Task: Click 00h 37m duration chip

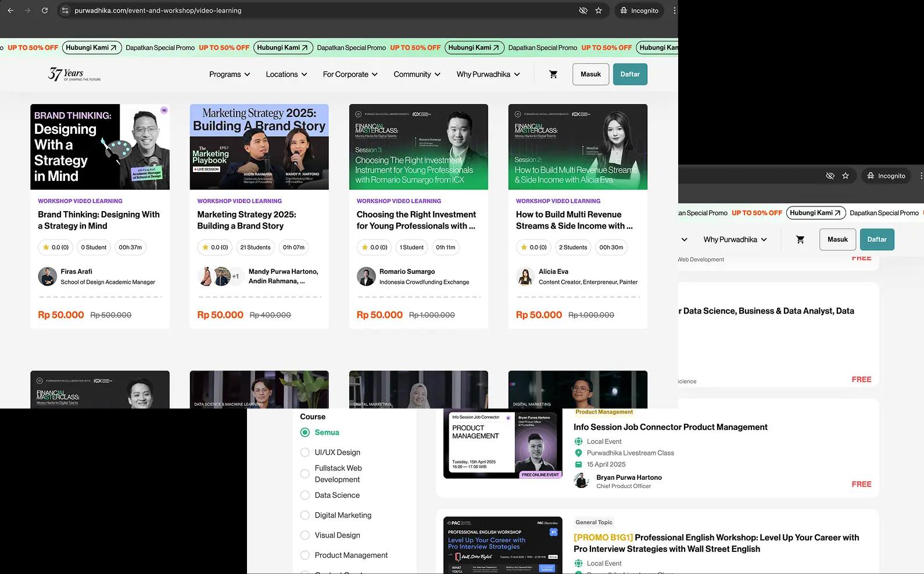Action: click(130, 247)
